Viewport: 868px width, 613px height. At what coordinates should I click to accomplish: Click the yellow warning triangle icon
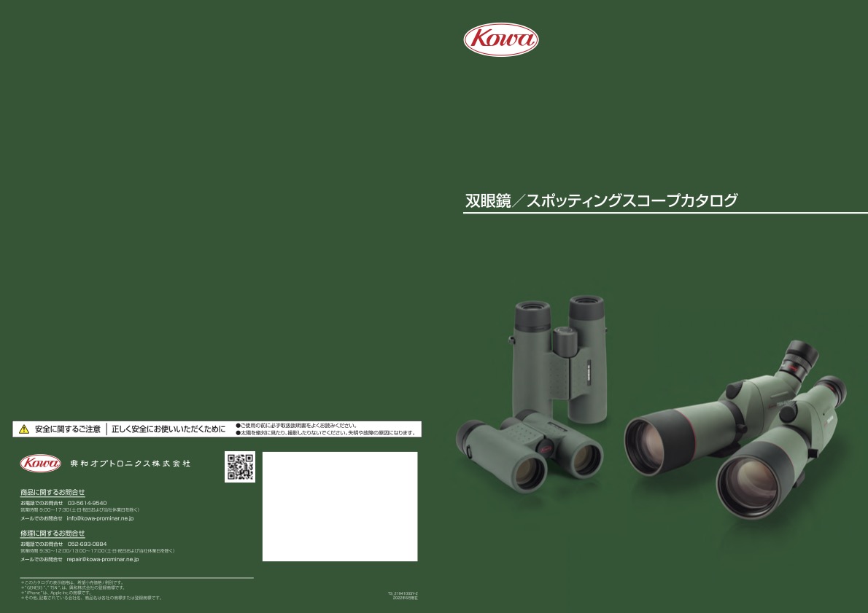[24, 429]
